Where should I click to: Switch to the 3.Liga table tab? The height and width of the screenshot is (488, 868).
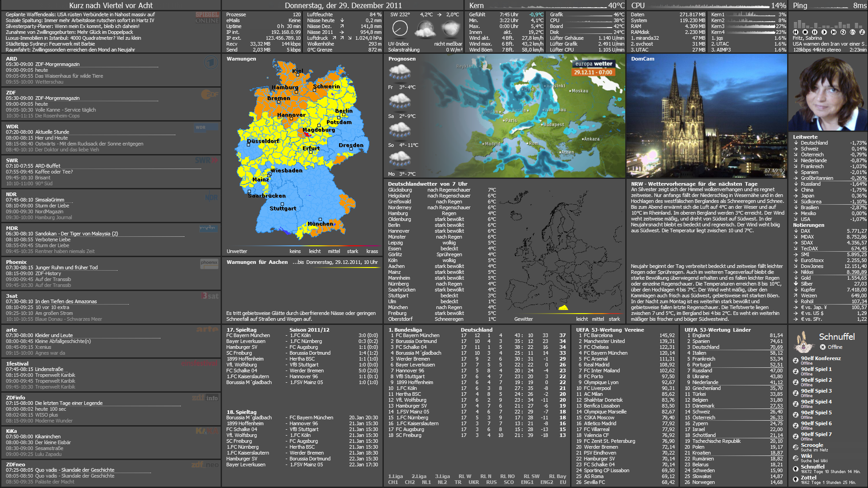pos(442,476)
